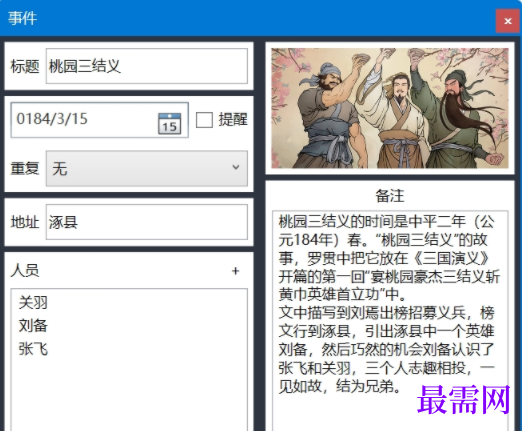Enable the 提醒 reminder checkbox
This screenshot has width=529, height=431.
tap(204, 120)
